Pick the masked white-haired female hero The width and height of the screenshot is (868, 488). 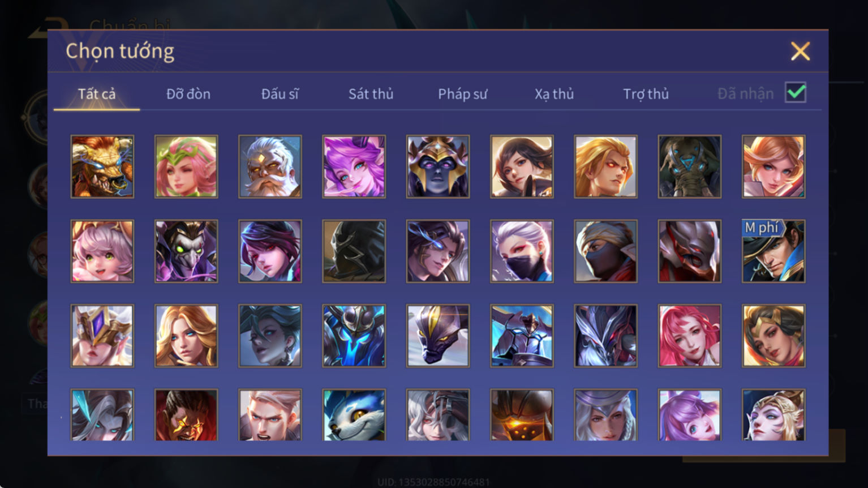pyautogui.click(x=522, y=251)
